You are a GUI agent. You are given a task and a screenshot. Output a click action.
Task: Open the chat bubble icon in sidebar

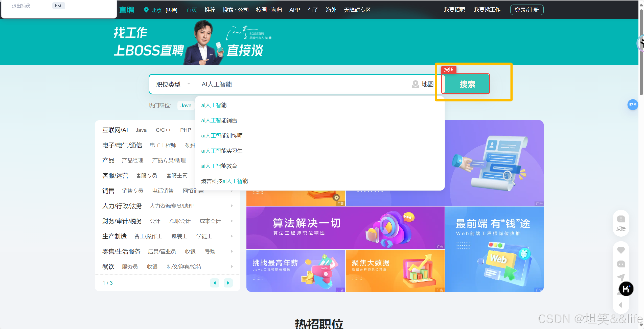point(621,264)
